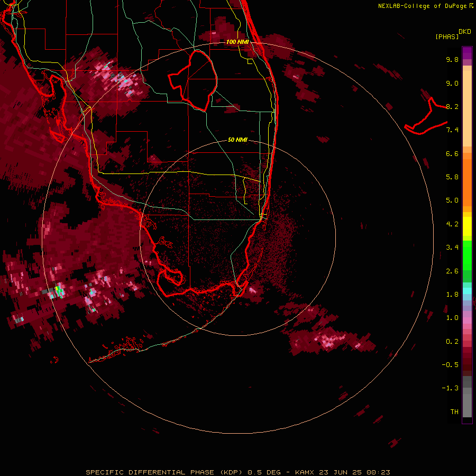Click the -1.3 value on the scale

coord(450,388)
